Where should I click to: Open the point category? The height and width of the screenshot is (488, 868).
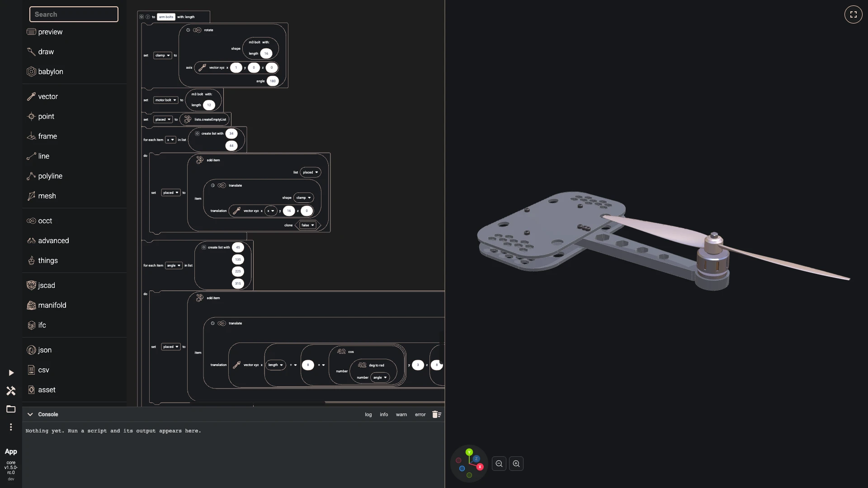(x=74, y=116)
